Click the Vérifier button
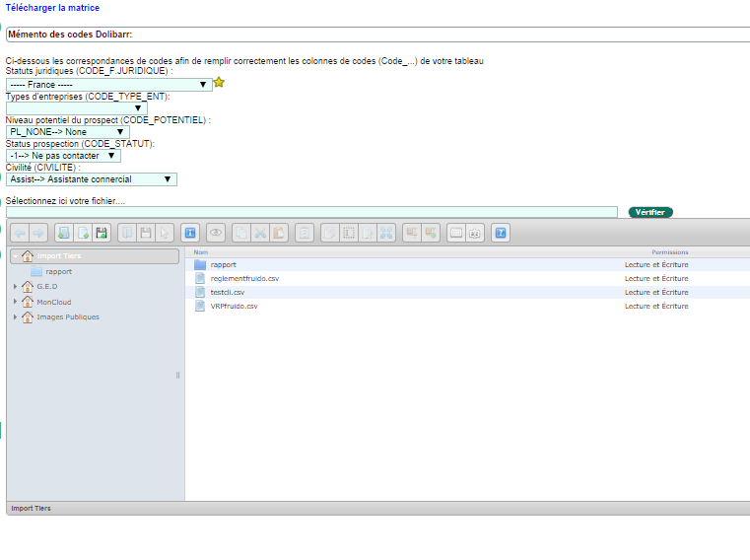The height and width of the screenshot is (560, 750). (650, 212)
